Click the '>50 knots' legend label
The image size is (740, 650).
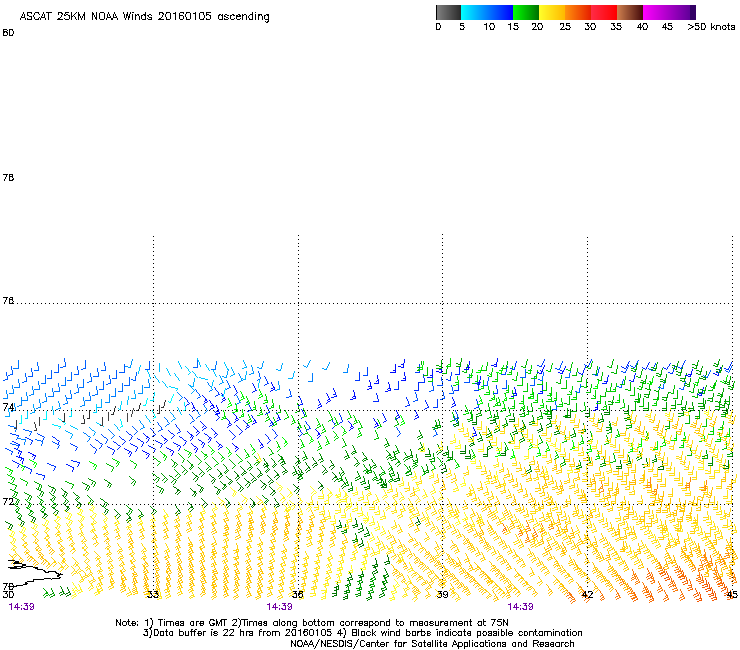tap(711, 27)
